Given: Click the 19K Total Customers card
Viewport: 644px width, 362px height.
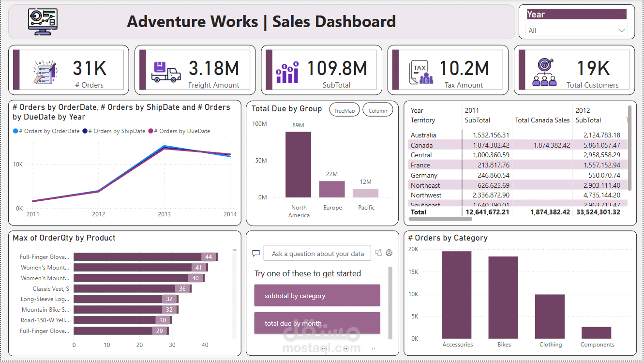Looking at the screenshot, I should [x=574, y=70].
